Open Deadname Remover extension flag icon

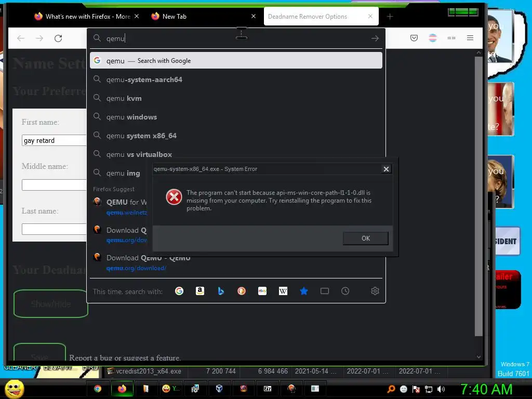433,38
